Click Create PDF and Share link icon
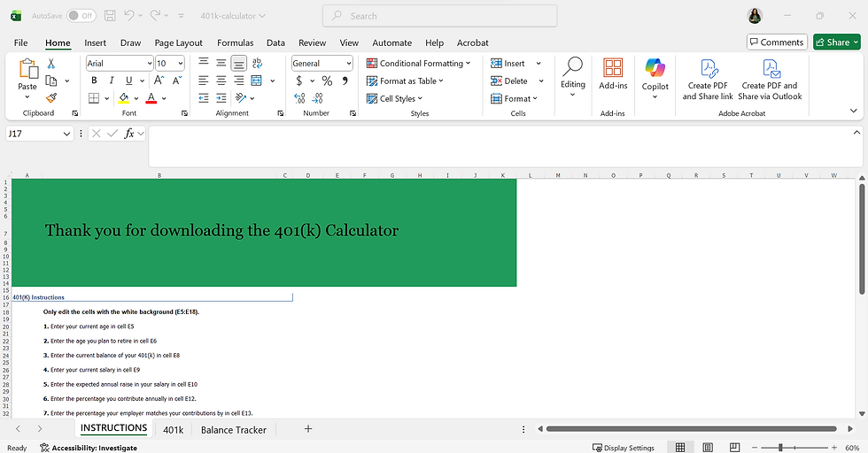Viewport: 868px width, 453px height. tap(708, 69)
